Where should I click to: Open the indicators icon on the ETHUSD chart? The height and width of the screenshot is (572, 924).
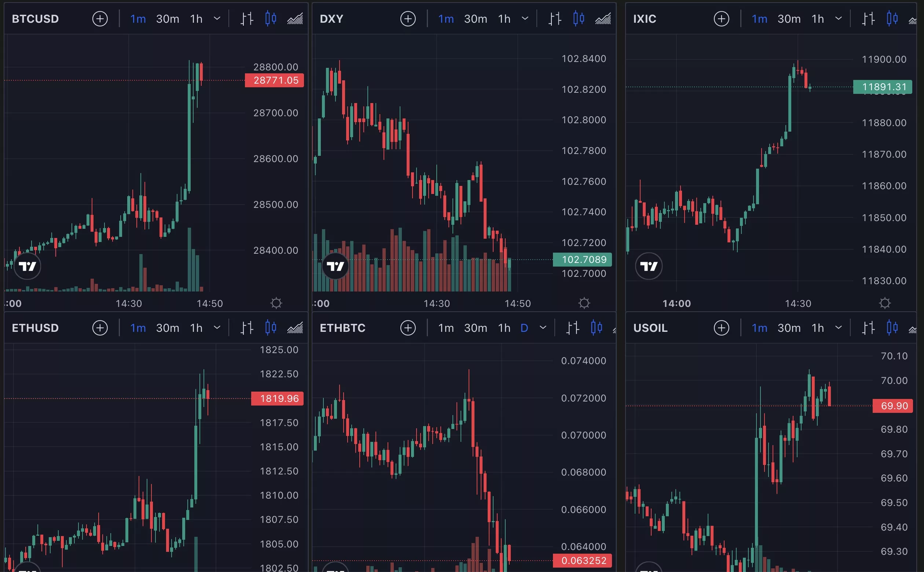click(295, 327)
